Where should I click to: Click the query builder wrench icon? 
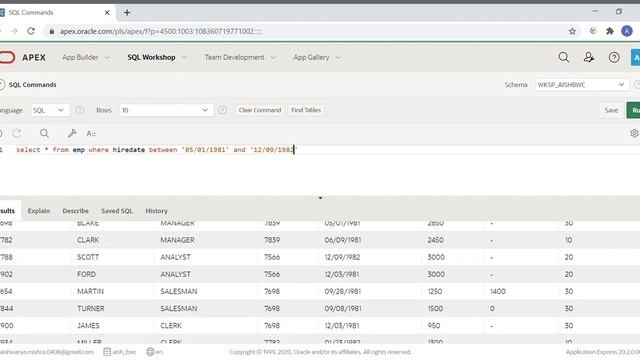[72, 133]
